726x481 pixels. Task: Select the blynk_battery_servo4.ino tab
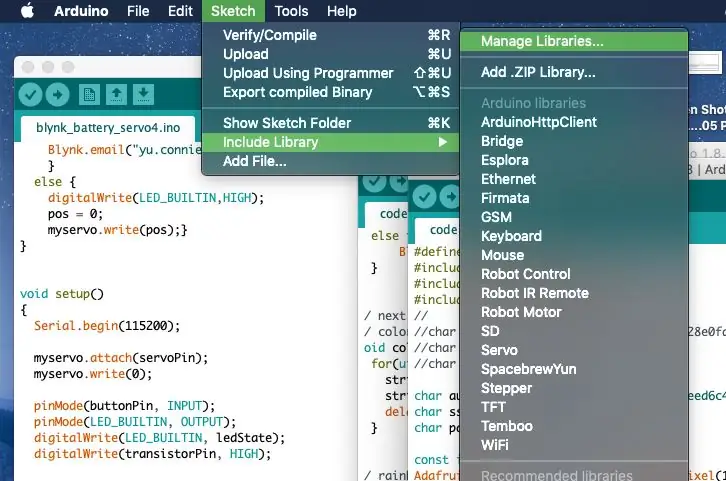point(108,128)
